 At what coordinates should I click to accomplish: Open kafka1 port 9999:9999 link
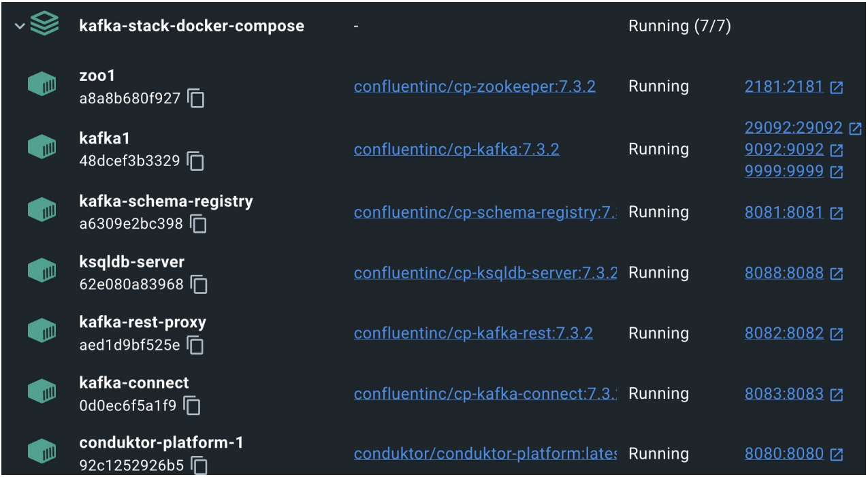(x=784, y=171)
